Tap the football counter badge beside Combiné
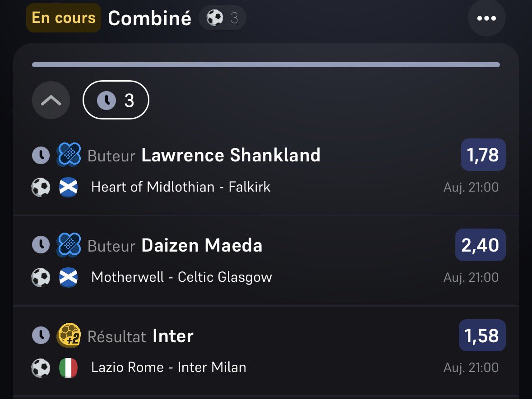 pos(222,18)
